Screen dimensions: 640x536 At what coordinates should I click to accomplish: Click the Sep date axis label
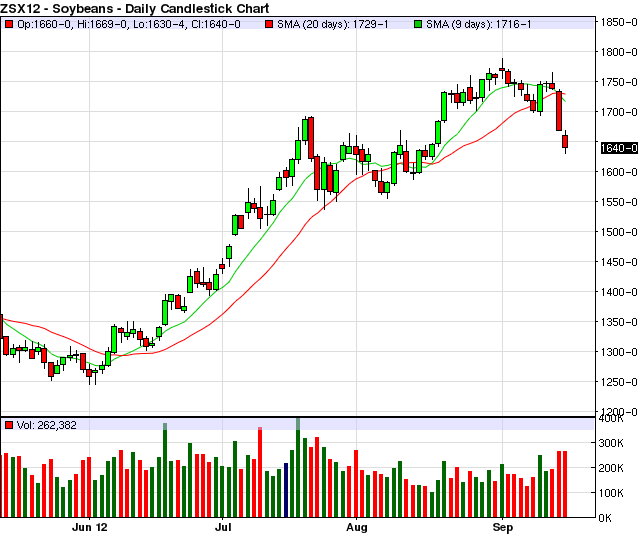pyautogui.click(x=502, y=527)
